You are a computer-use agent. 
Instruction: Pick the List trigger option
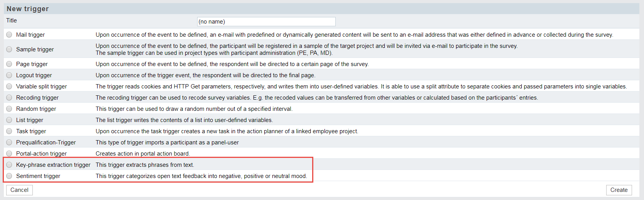point(9,120)
